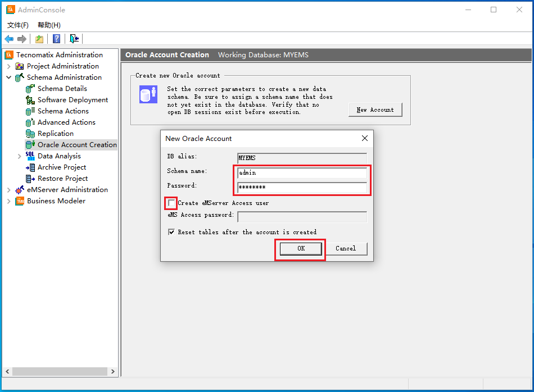534x392 pixels.
Task: Click Cancel in New Oracle Account dialog
Action: (346, 248)
